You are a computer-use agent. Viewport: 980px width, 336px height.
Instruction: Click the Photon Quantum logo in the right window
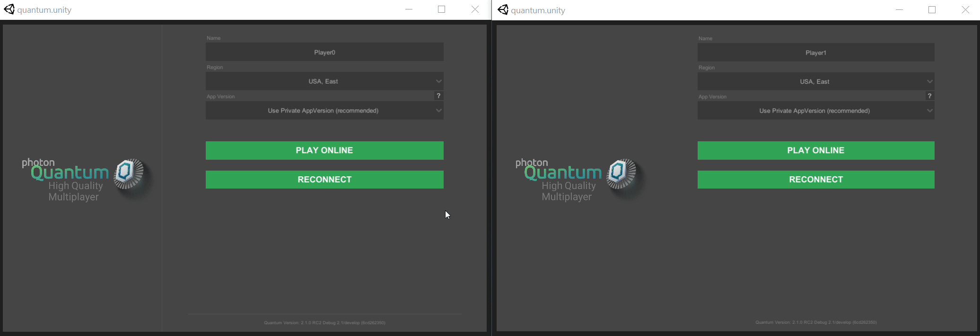point(579,180)
